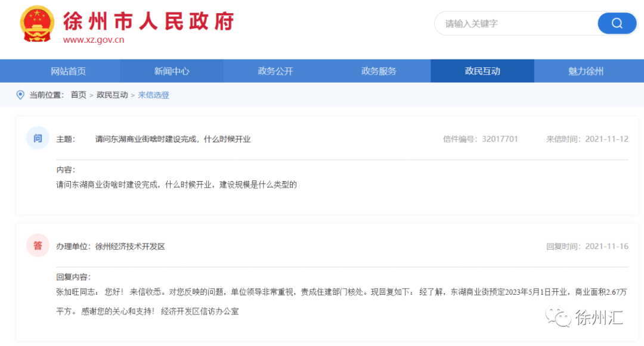The image size is (644, 346).
Task: Click 首页 in the breadcrumb
Action: [78, 95]
